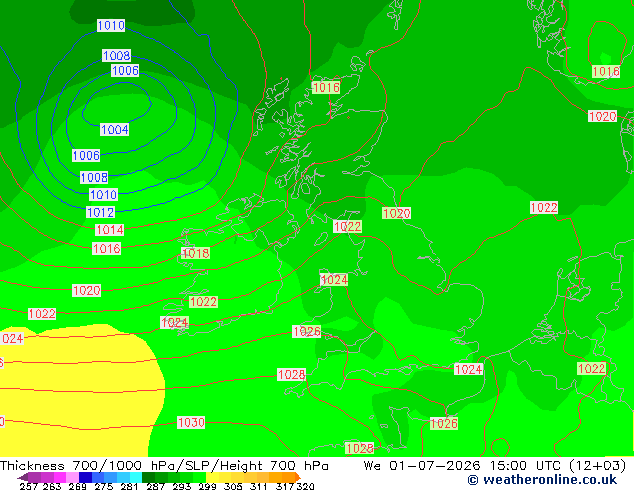
Task: Click the 1024 label on the yellow area edge
Action: tap(12, 338)
